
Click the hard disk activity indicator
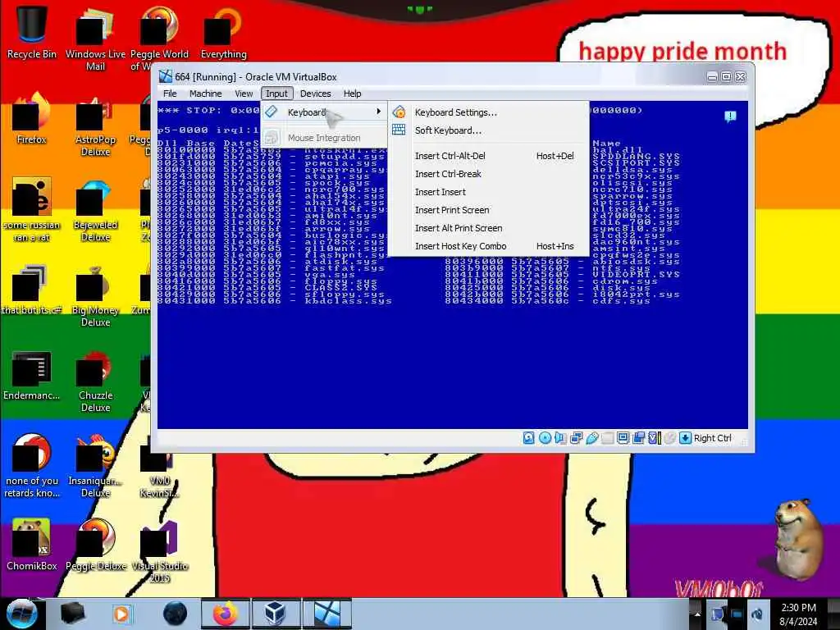point(529,438)
